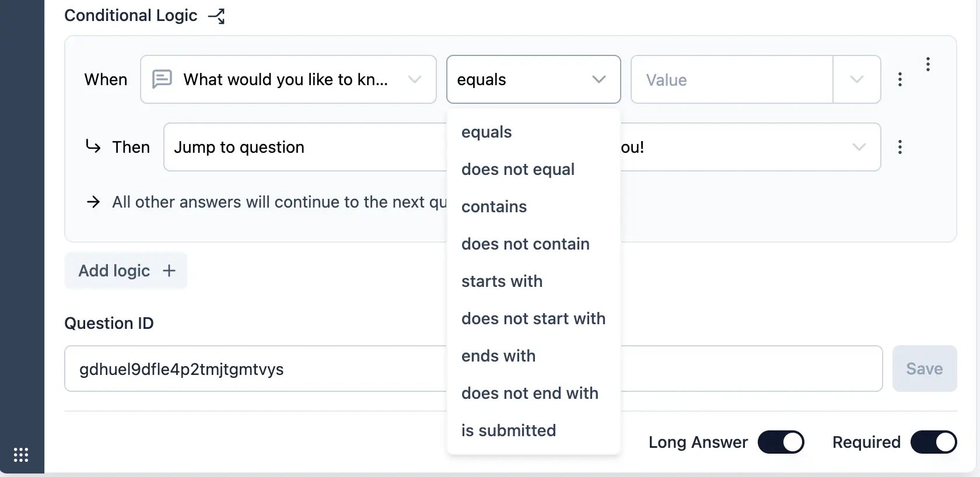Open the When condition row three-dot menu
The image size is (980, 477).
click(900, 79)
